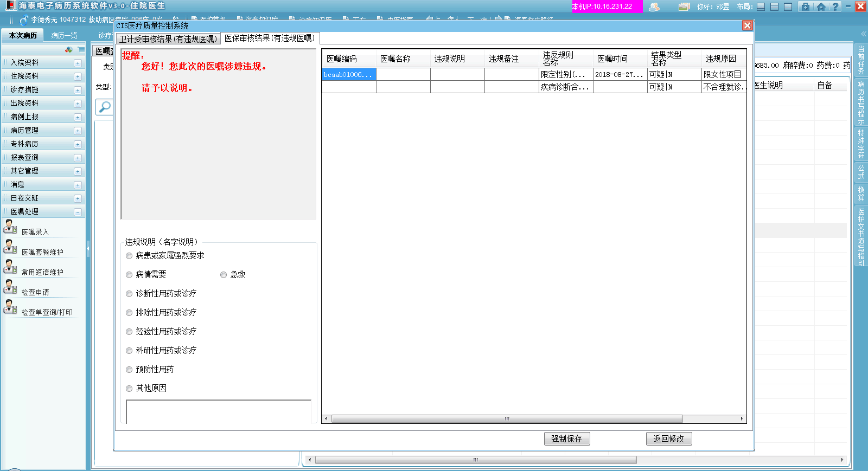Select the bcaab01006... code cell
Viewport: 868px width, 471px height.
pos(349,74)
